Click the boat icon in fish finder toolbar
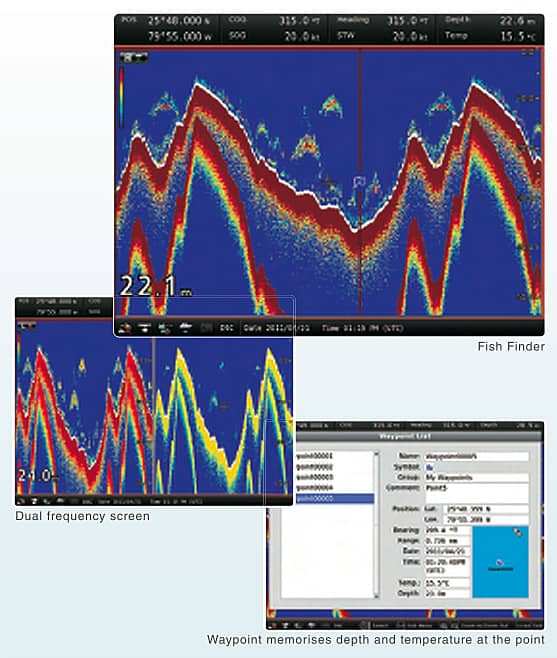Viewport: 557px width, 658px height. (x=185, y=327)
